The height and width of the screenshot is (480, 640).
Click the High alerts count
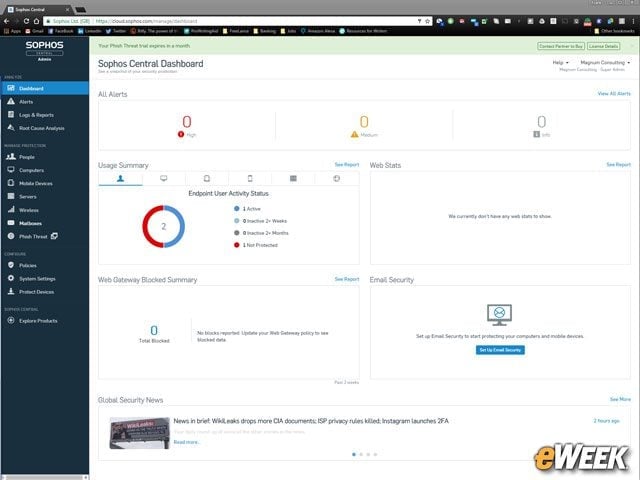coord(187,122)
